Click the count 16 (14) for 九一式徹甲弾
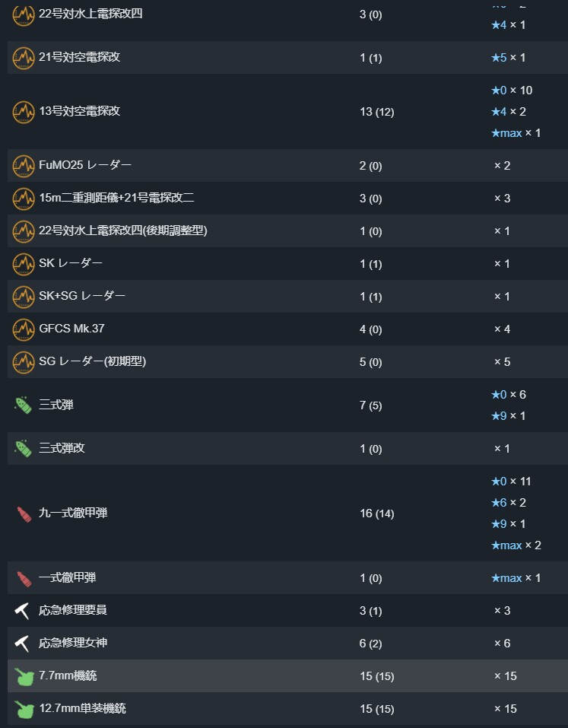This screenshot has width=568, height=728. click(x=377, y=513)
